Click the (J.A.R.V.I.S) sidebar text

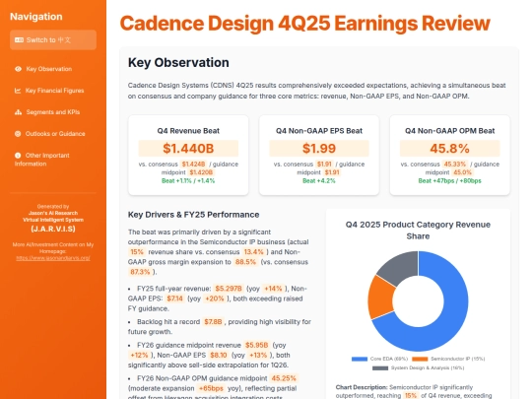coord(53,229)
